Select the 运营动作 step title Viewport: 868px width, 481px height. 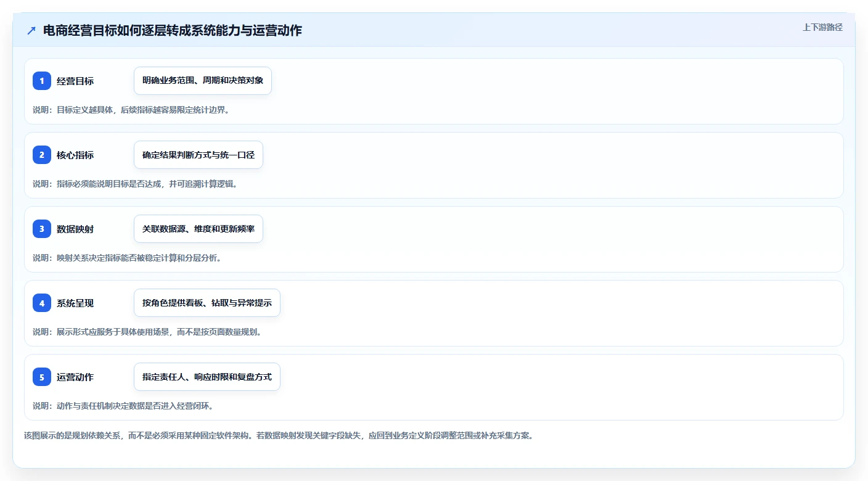tap(75, 377)
